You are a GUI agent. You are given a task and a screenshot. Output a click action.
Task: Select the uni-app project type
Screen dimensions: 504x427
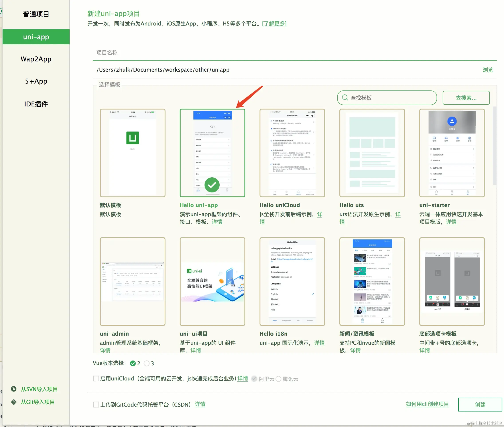click(x=36, y=37)
